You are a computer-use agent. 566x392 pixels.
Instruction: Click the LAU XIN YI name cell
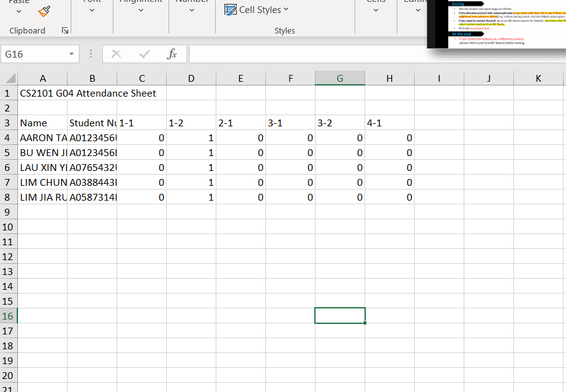[43, 167]
